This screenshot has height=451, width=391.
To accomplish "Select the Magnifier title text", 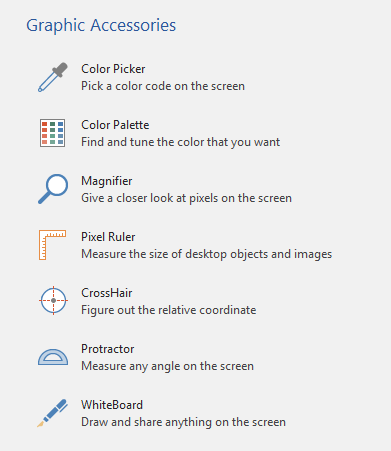I will (107, 181).
